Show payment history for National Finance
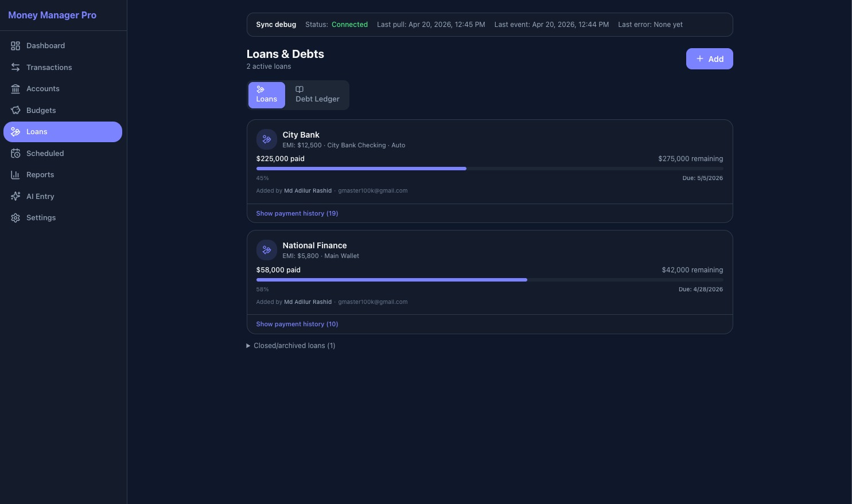 297,324
